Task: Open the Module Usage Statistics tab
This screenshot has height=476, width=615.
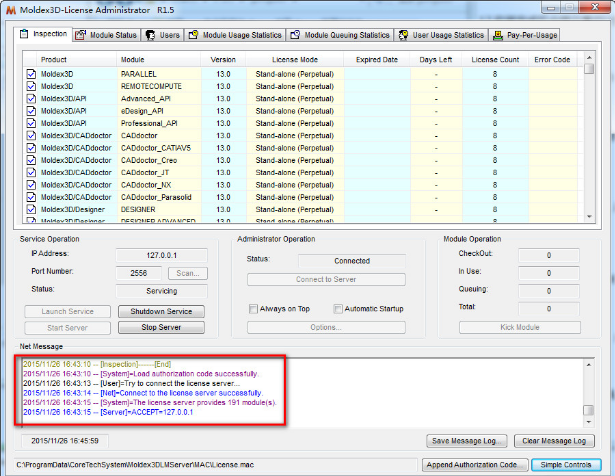Action: tap(235, 35)
